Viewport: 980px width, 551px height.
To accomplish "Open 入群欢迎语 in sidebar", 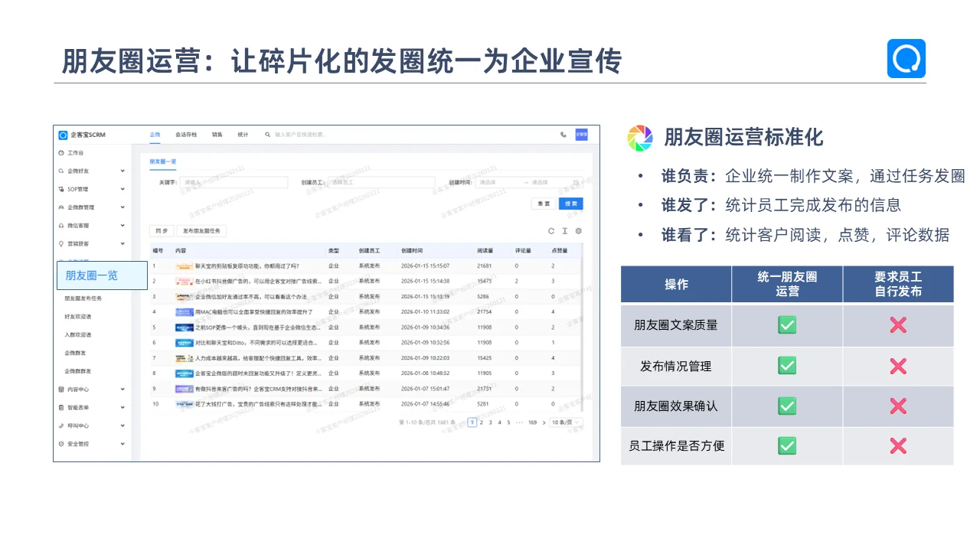I will point(78,334).
